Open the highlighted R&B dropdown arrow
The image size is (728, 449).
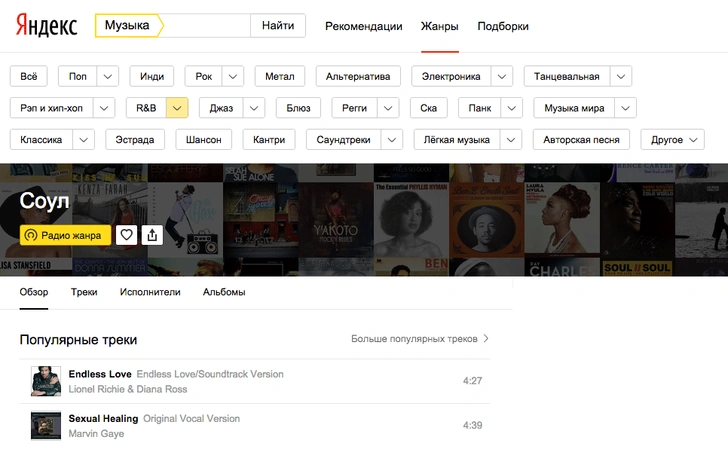coord(177,108)
